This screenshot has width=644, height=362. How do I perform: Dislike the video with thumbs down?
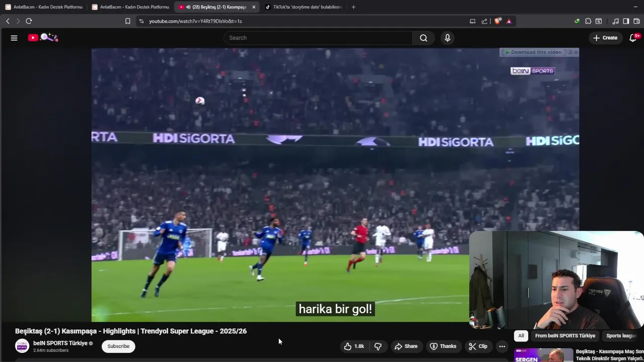tap(378, 346)
